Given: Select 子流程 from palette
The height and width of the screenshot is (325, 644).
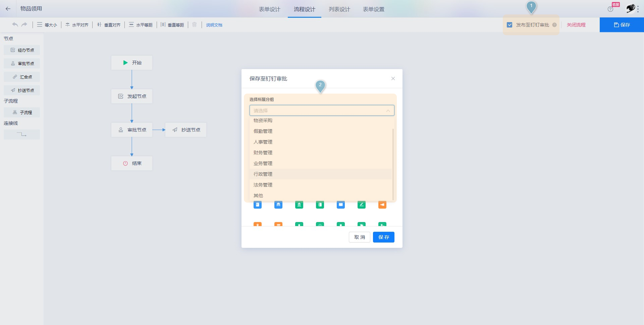Looking at the screenshot, I should (x=22, y=112).
